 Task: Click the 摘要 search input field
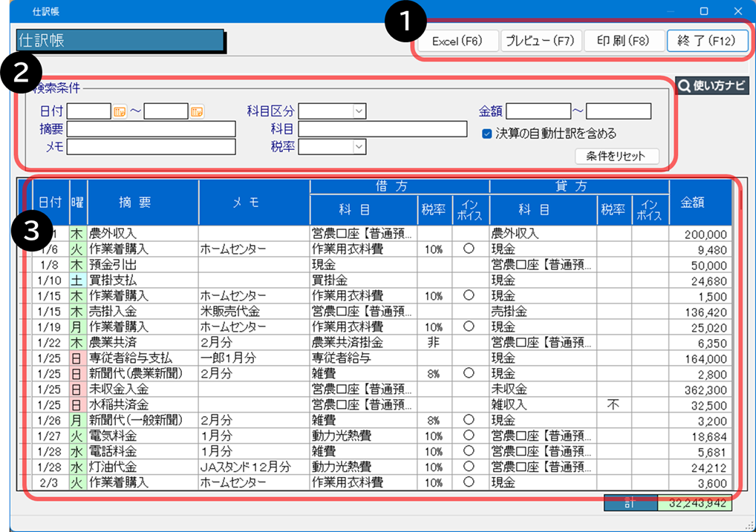coord(151,129)
